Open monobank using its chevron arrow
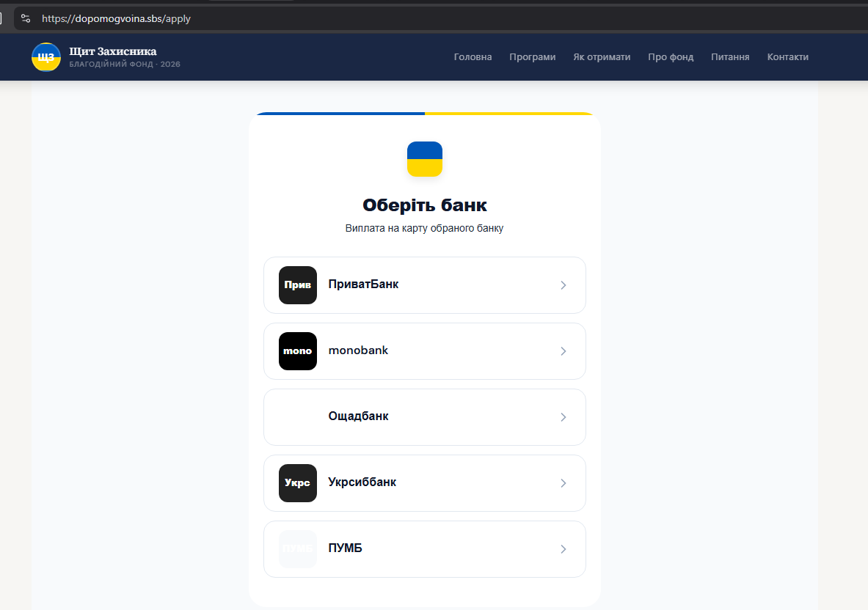This screenshot has width=868, height=610. coord(563,351)
